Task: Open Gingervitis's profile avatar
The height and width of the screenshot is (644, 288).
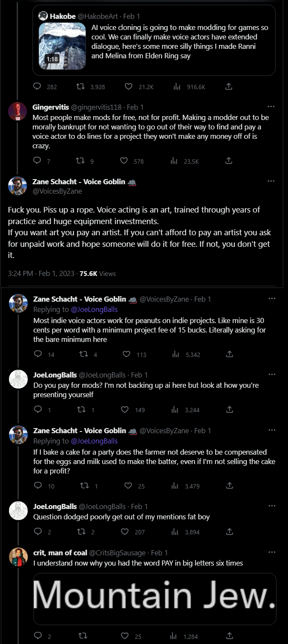Action: 18,111
